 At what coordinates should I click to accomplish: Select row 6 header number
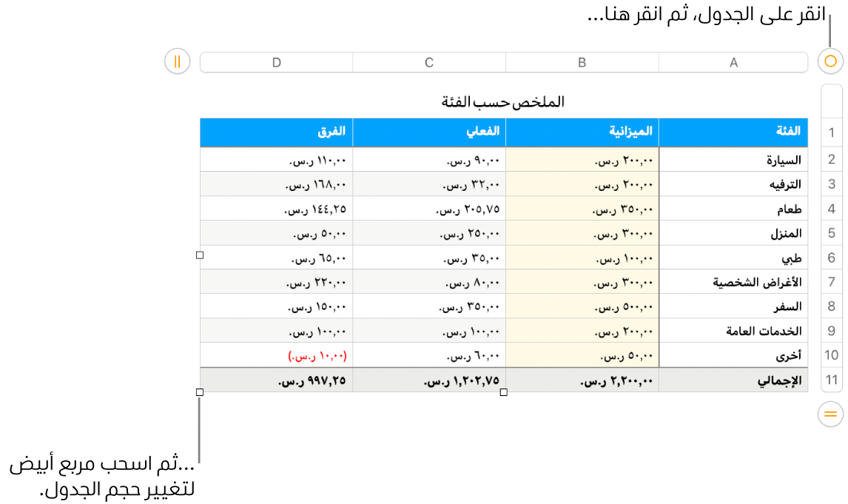831,258
